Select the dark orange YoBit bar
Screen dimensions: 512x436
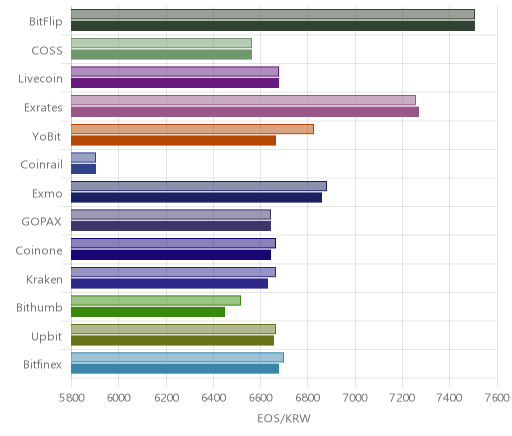[173, 141]
